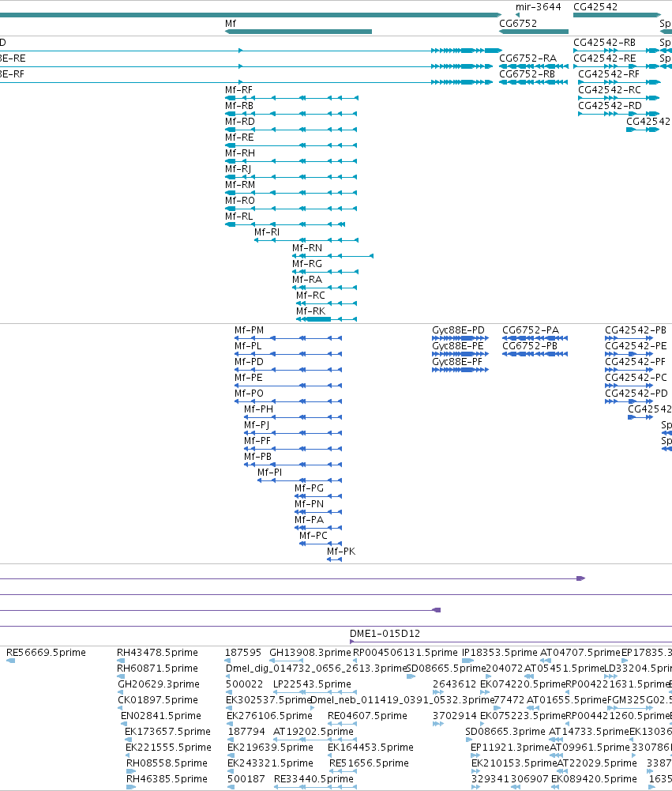Click the Mf-PO protein label
This screenshot has width=672, height=791.
[249, 394]
